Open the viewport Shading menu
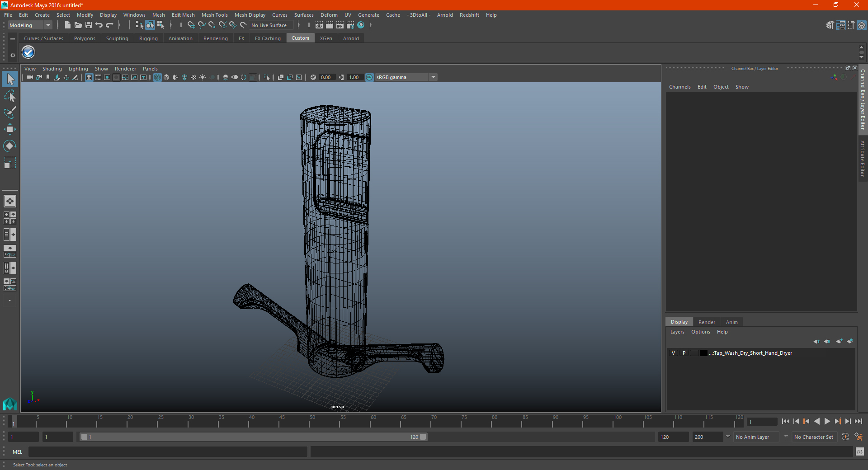The image size is (868, 470). click(52, 69)
